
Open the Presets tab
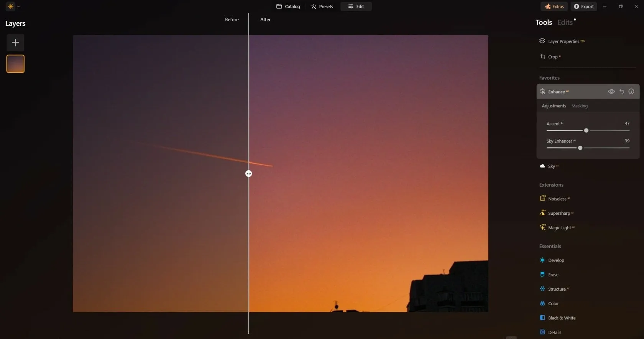(x=322, y=7)
